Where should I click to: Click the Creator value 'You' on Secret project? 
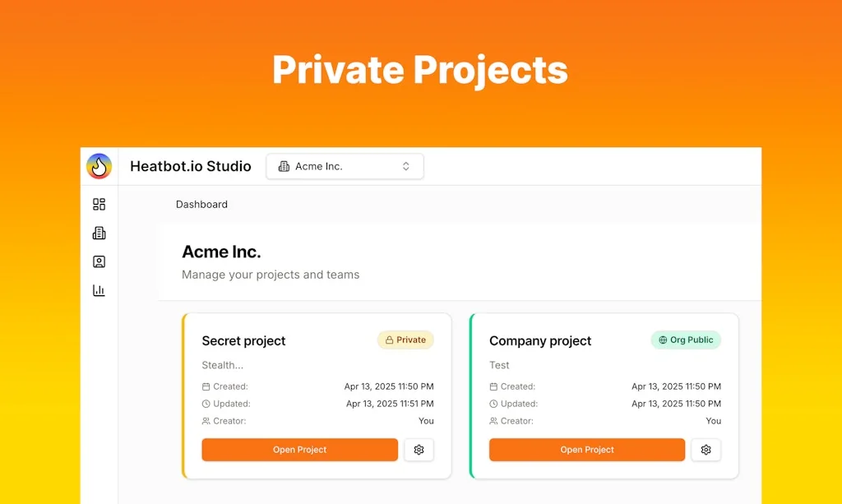426,421
